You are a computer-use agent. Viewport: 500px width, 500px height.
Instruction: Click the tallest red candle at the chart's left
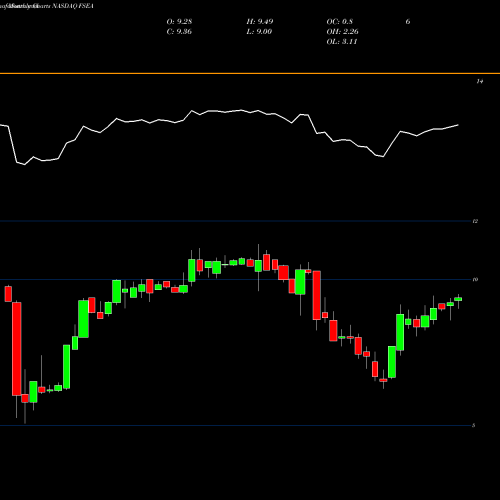(17, 349)
